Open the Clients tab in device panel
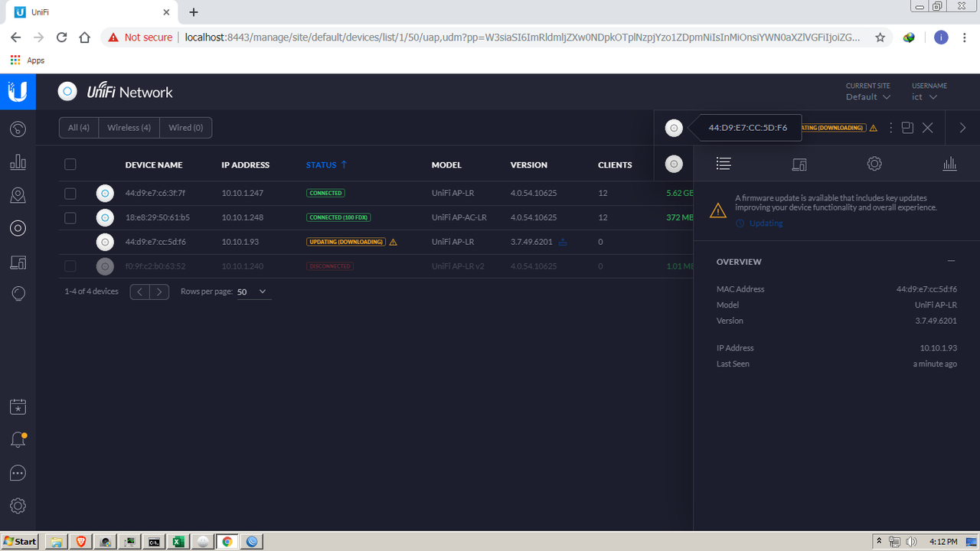 (799, 164)
